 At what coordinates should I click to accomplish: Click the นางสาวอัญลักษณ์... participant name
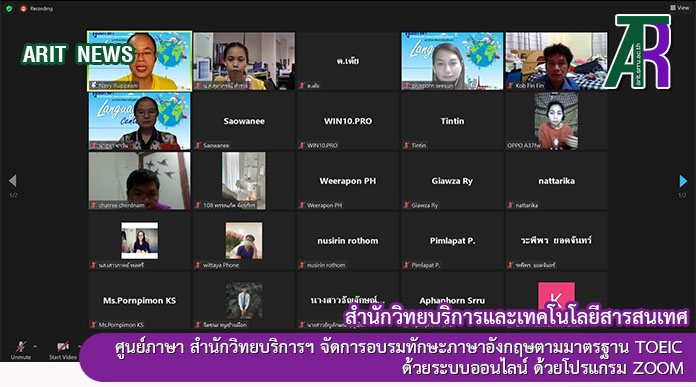point(348,300)
